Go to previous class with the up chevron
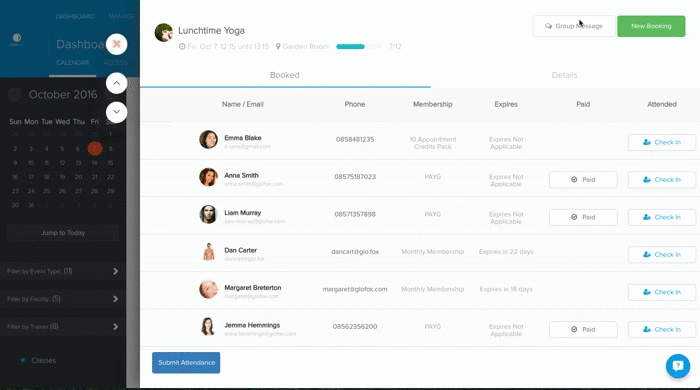This screenshot has width=700, height=390. click(x=117, y=83)
